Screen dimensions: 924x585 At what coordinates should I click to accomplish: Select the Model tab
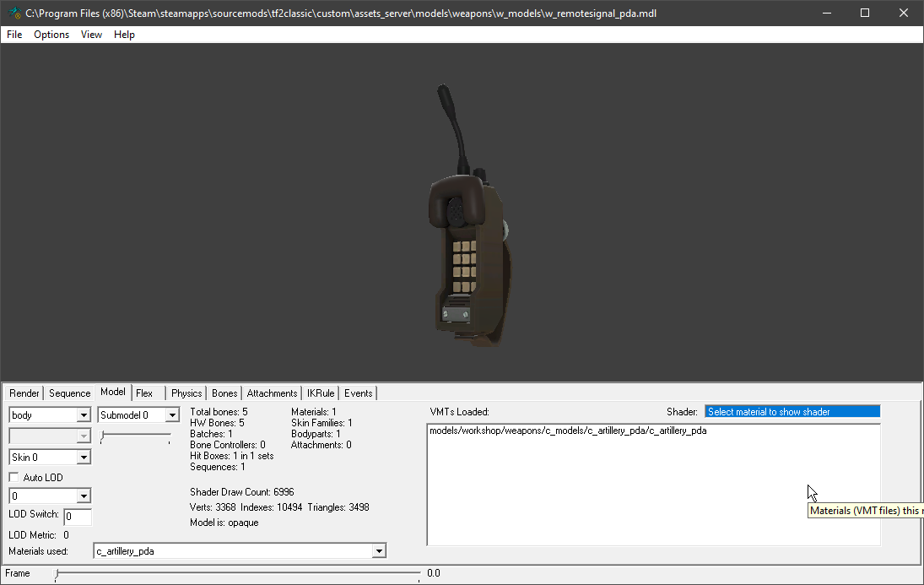[x=112, y=393]
